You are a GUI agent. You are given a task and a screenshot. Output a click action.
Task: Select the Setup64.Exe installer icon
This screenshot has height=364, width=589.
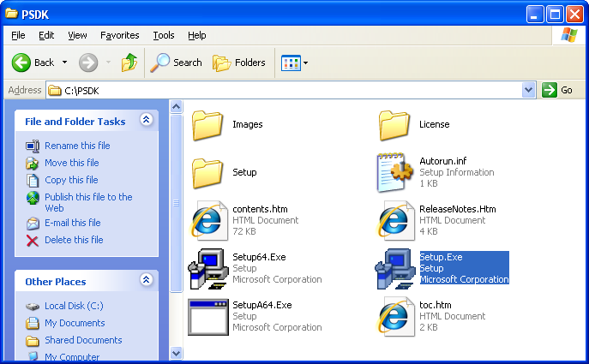pos(207,268)
